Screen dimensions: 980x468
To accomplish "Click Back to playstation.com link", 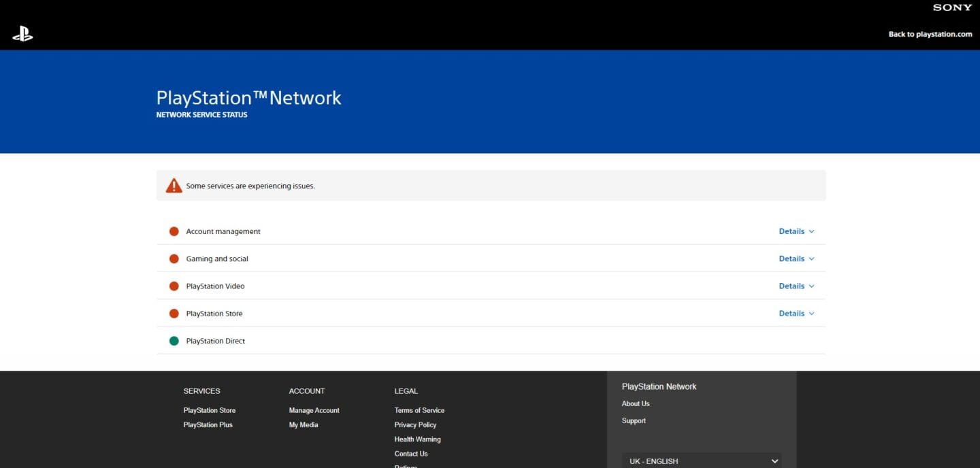I will [930, 34].
